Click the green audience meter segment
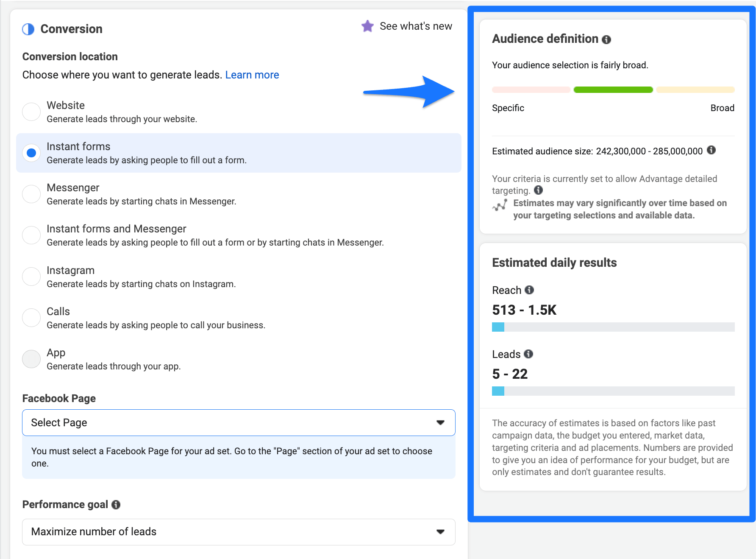The width and height of the screenshot is (756, 559). pyautogui.click(x=613, y=89)
